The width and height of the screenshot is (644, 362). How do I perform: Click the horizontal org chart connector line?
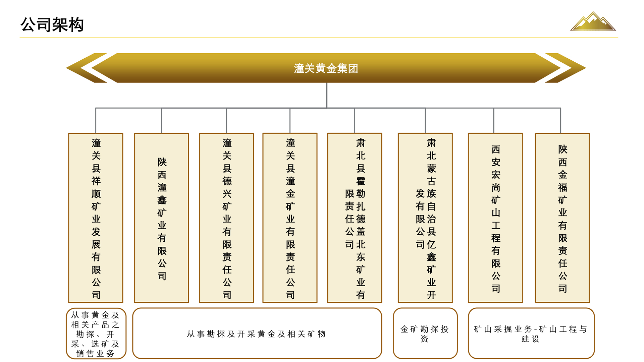pyautogui.click(x=258, y=108)
